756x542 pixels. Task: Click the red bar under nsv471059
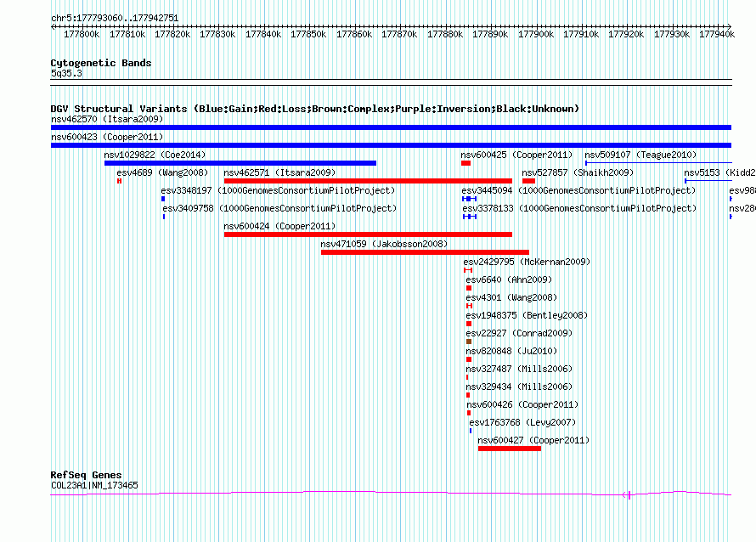pos(425,252)
